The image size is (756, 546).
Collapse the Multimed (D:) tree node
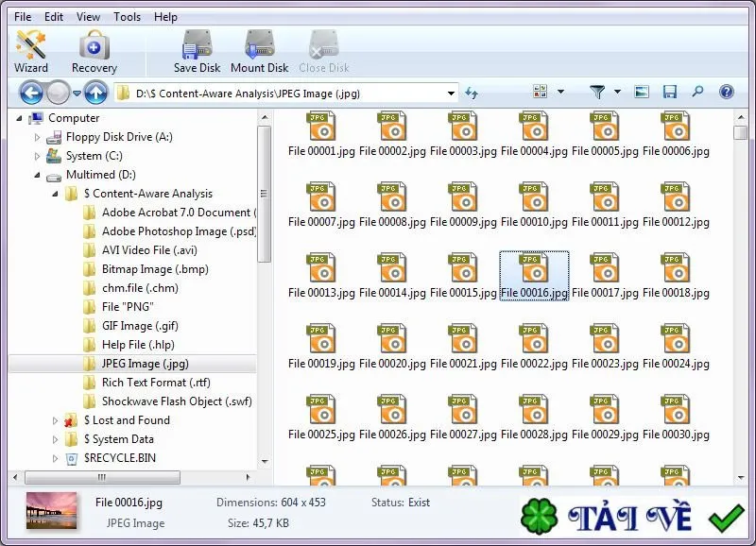(37, 175)
